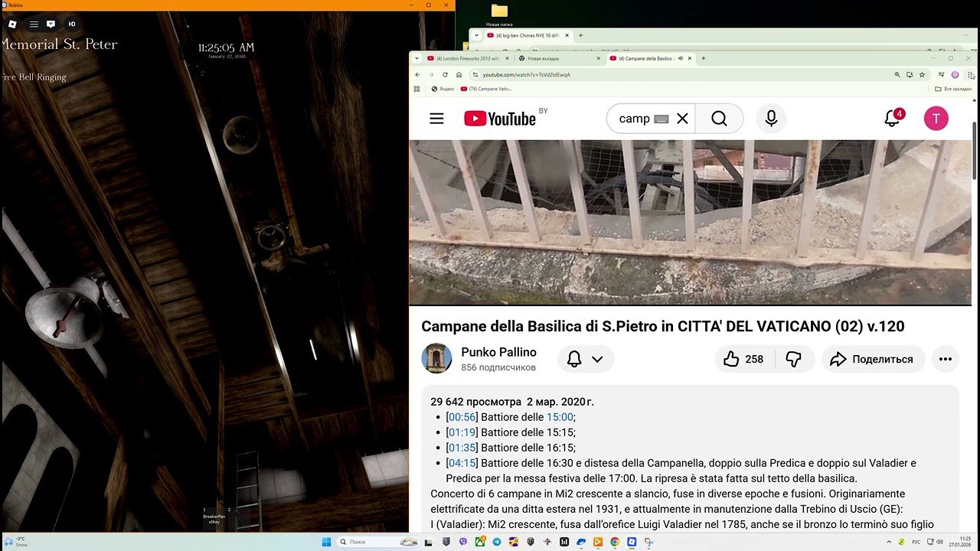Select the Campane della Basilica tab
Viewport: 980px width, 551px height.
(645, 58)
